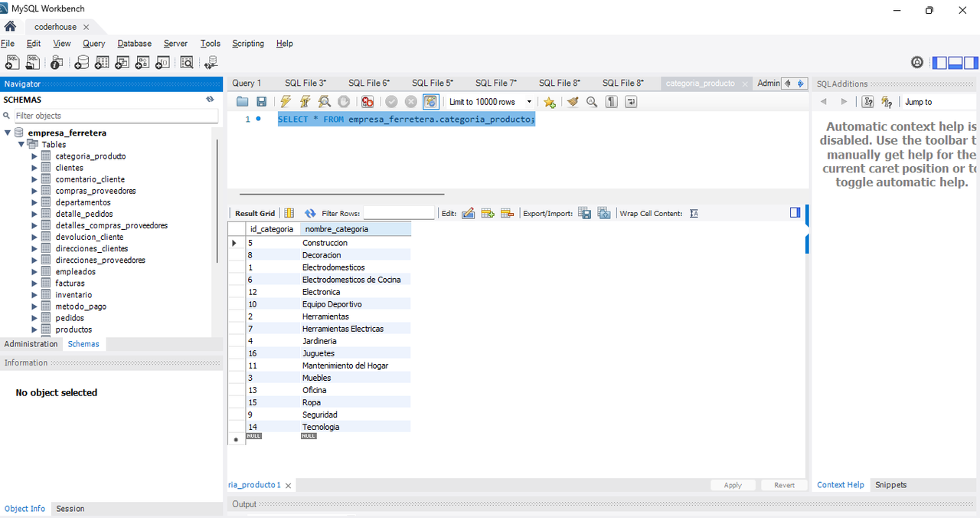Screen dimensions: 980x518
Task: Open Jump to topic dropdown
Action: pyautogui.click(x=940, y=102)
